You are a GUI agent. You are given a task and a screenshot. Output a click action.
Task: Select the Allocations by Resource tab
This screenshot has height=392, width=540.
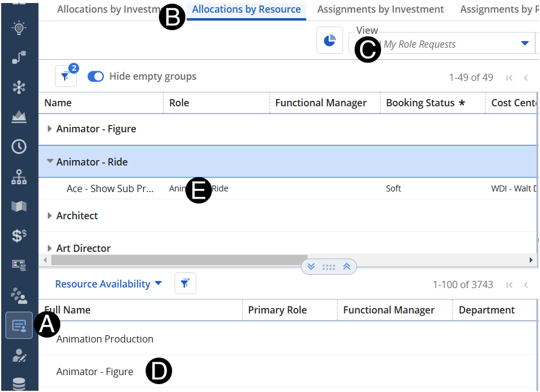[246, 9]
